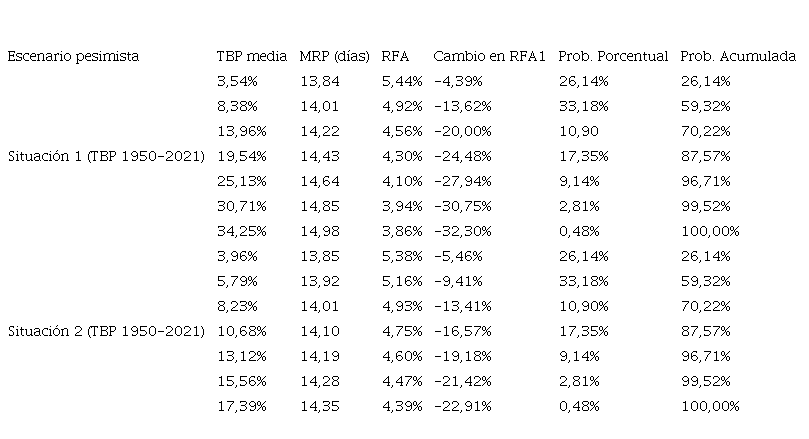This screenshot has width=809, height=439.
Task: Select the TBP media value 19,54%
Action: pos(239,156)
